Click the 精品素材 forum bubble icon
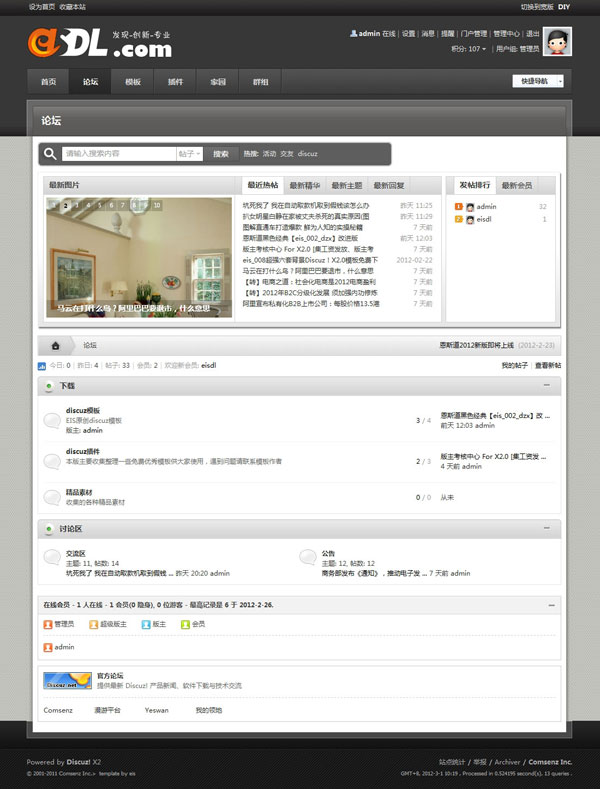Screen dimensions: 600x789 pyautogui.click(x=51, y=497)
